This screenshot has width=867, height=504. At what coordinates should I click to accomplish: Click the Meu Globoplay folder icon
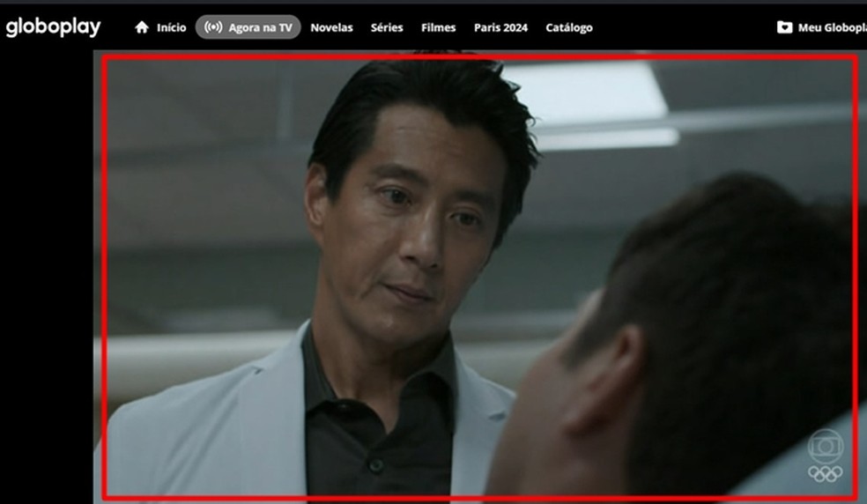tap(784, 27)
